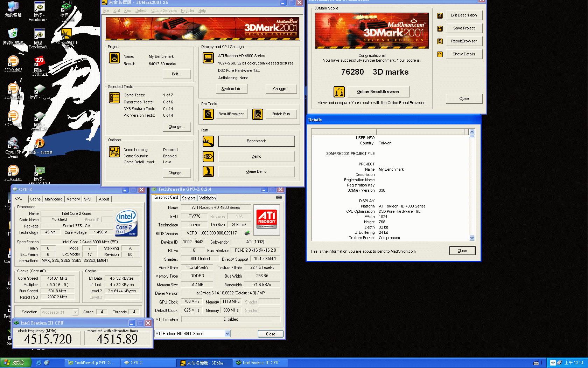This screenshot has width=588, height=368.
Task: Click the ResultBrowser magnifier icon in Pro Tools
Action: 208,114
